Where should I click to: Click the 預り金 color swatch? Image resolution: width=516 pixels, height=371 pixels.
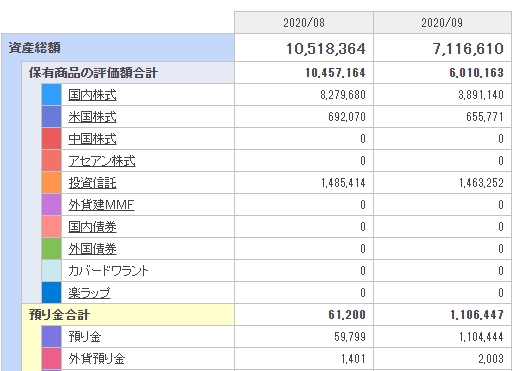coord(52,337)
